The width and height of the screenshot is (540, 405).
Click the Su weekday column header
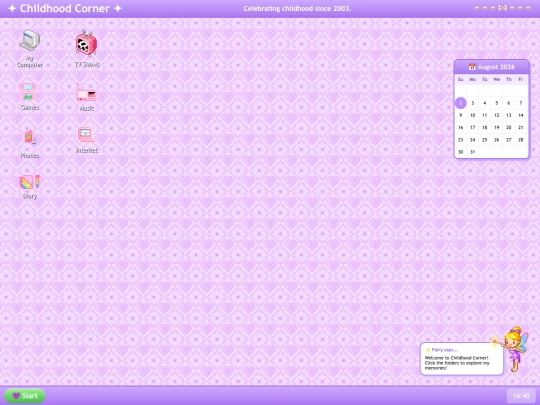(460, 79)
